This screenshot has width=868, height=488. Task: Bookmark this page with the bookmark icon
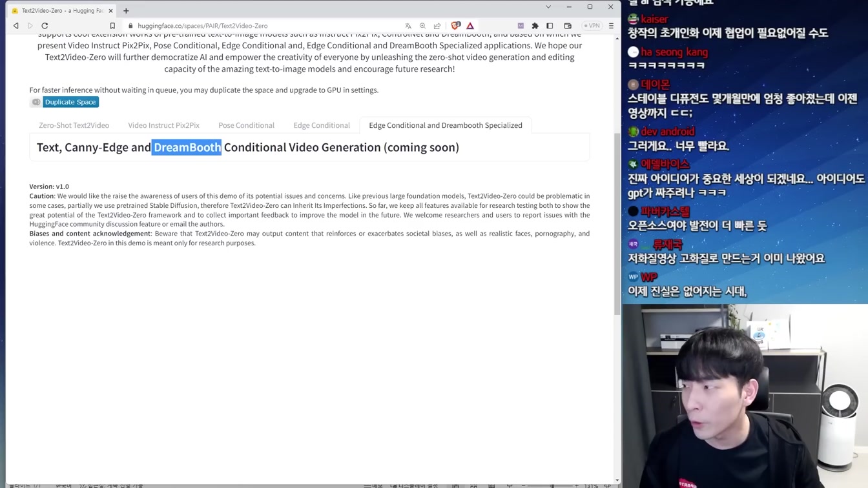[112, 26]
